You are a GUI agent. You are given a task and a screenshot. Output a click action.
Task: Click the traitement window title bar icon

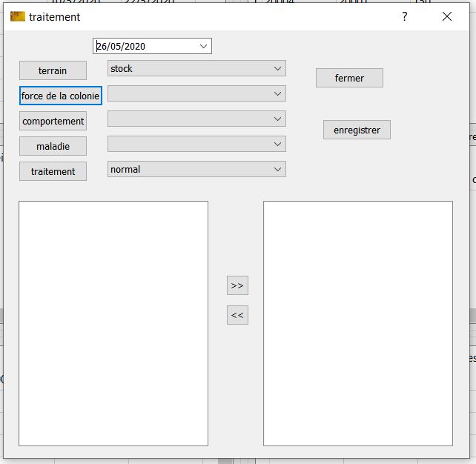tap(18, 16)
